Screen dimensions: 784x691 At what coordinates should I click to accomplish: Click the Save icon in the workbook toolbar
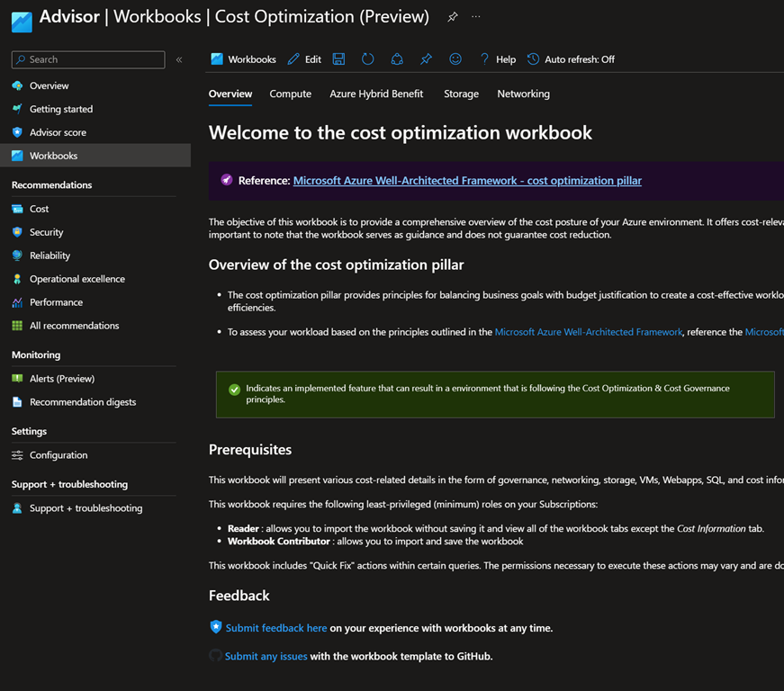[x=338, y=59]
